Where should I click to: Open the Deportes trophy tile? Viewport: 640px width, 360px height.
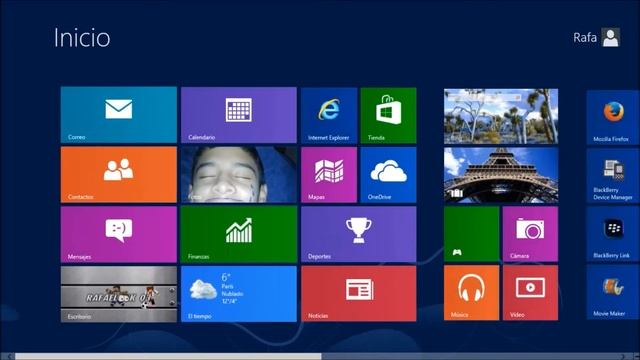click(x=359, y=234)
